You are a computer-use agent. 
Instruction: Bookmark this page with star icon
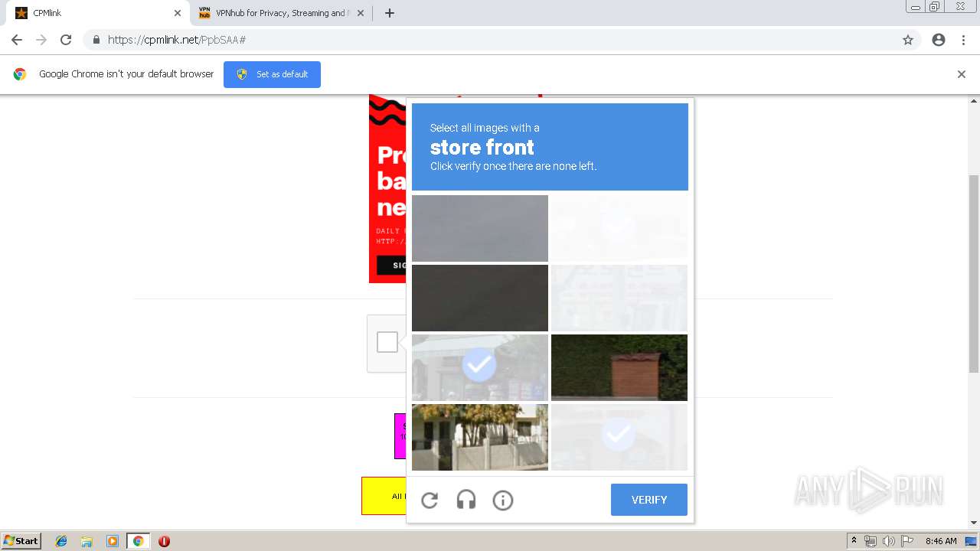click(x=908, y=40)
